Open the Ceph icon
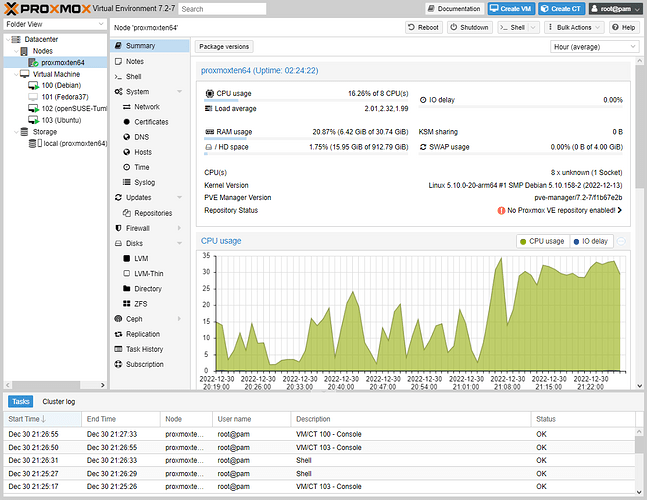The width and height of the screenshot is (647, 500). pos(118,318)
